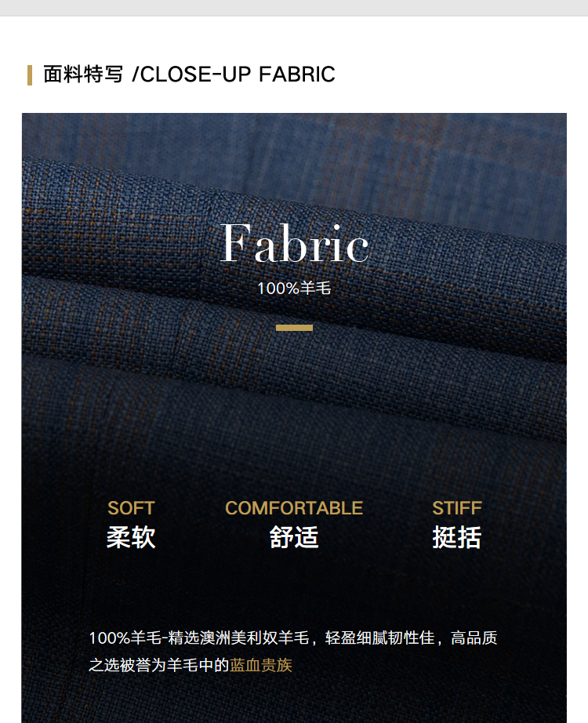Click the 100%羊毛 subtitle
The width and height of the screenshot is (588, 723).
pyautogui.click(x=294, y=289)
